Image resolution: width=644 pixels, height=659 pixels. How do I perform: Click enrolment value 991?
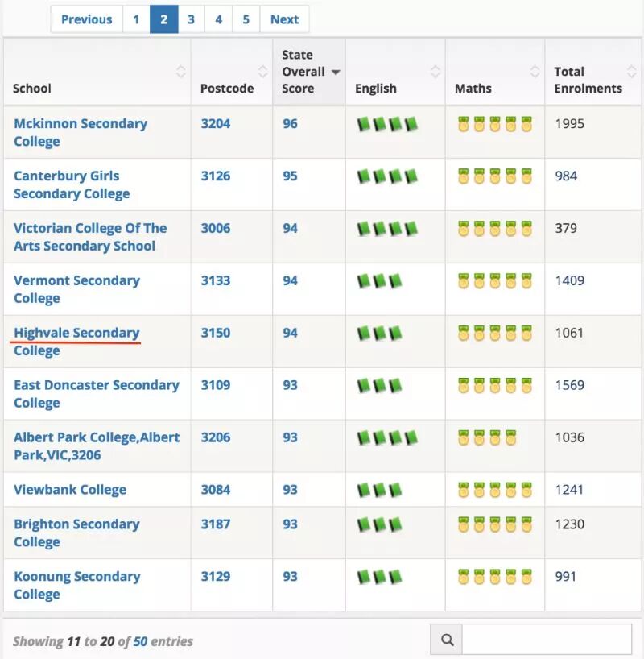tap(565, 576)
